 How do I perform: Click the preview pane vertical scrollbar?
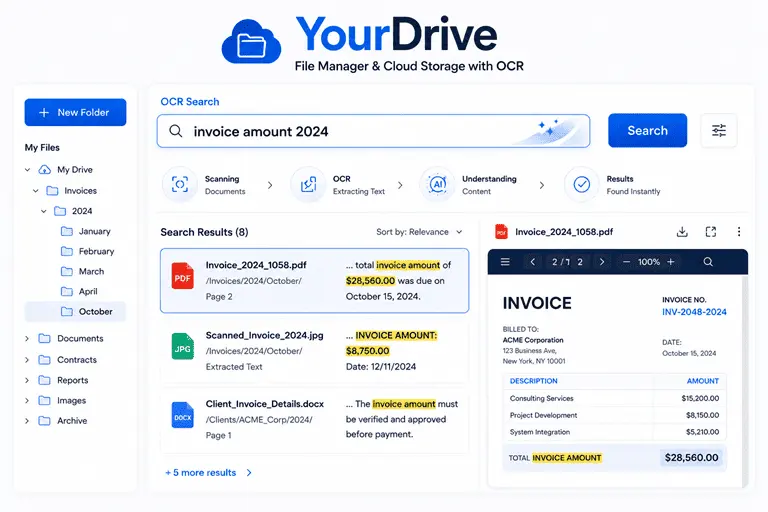coord(745,381)
